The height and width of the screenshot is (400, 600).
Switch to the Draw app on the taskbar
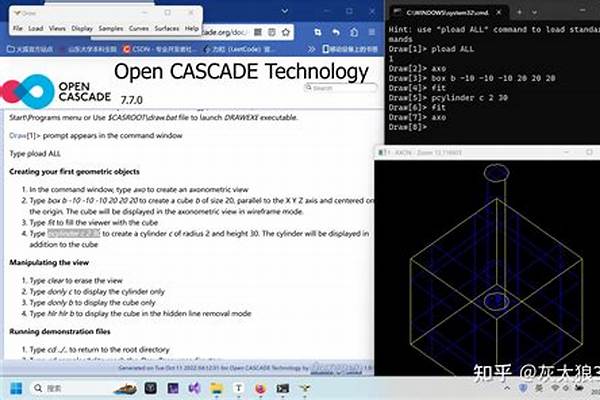coord(305,389)
